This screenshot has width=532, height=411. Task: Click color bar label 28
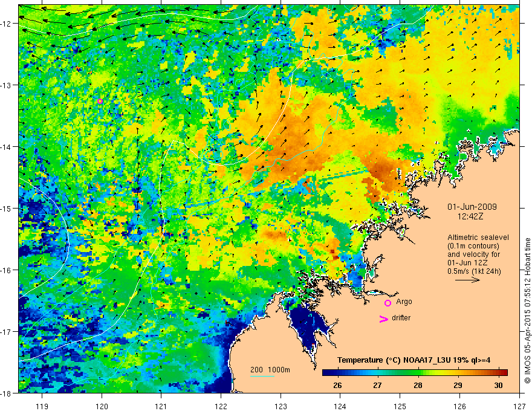418,385
